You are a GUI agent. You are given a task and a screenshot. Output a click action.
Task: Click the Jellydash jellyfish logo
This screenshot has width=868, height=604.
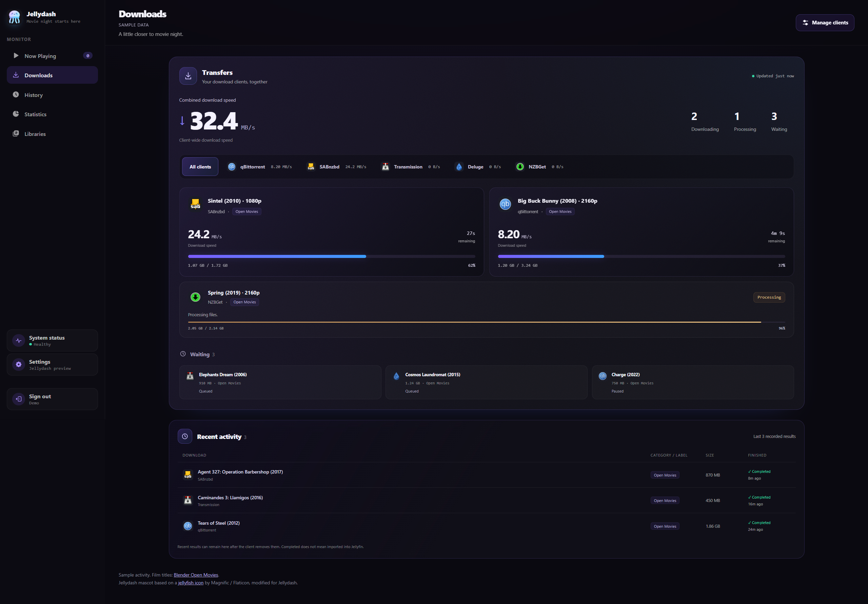tap(14, 17)
